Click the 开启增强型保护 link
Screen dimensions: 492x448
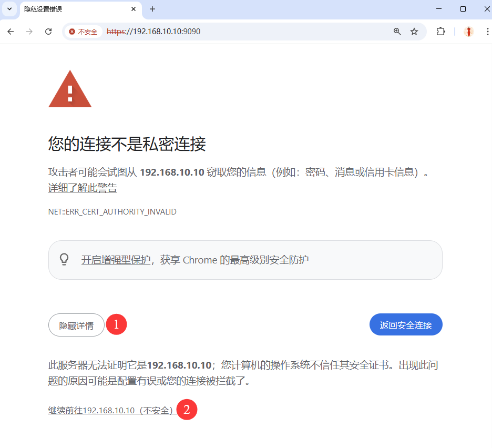[116, 260]
